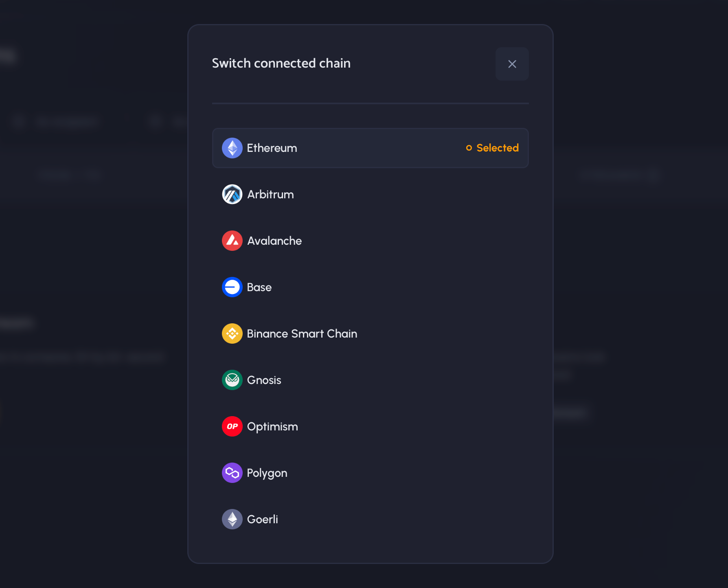
Task: Click the Arbitrum network icon
Action: pos(232,194)
